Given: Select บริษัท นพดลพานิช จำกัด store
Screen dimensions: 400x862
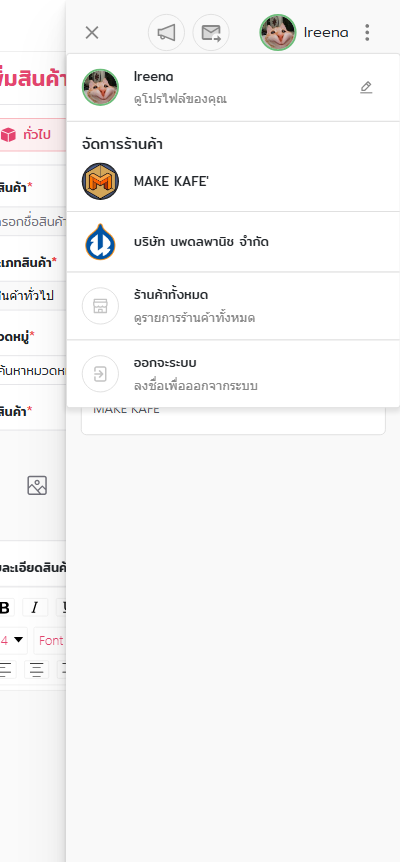Looking at the screenshot, I should tap(233, 242).
